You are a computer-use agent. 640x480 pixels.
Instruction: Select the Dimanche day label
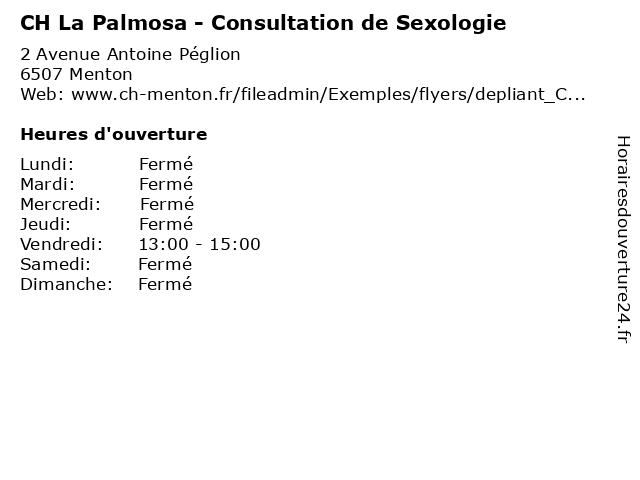66,284
